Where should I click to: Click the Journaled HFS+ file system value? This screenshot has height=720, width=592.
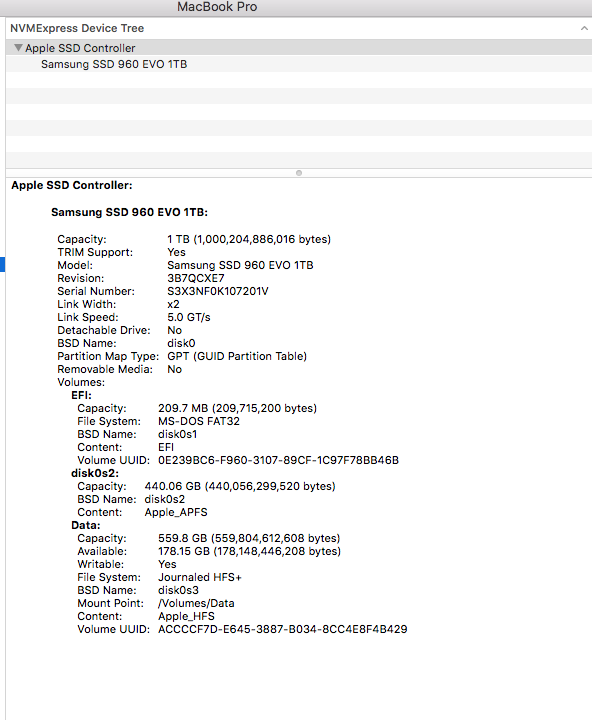tap(200, 577)
